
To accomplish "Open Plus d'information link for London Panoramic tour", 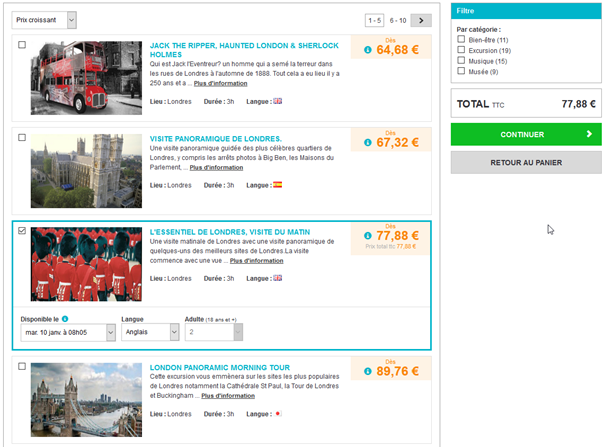I will (227, 396).
